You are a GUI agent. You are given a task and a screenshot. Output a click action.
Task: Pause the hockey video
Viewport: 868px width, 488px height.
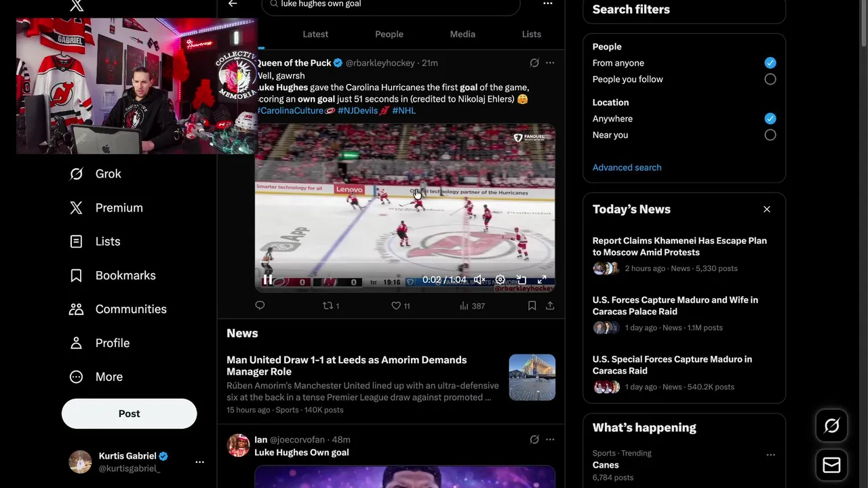(268, 280)
